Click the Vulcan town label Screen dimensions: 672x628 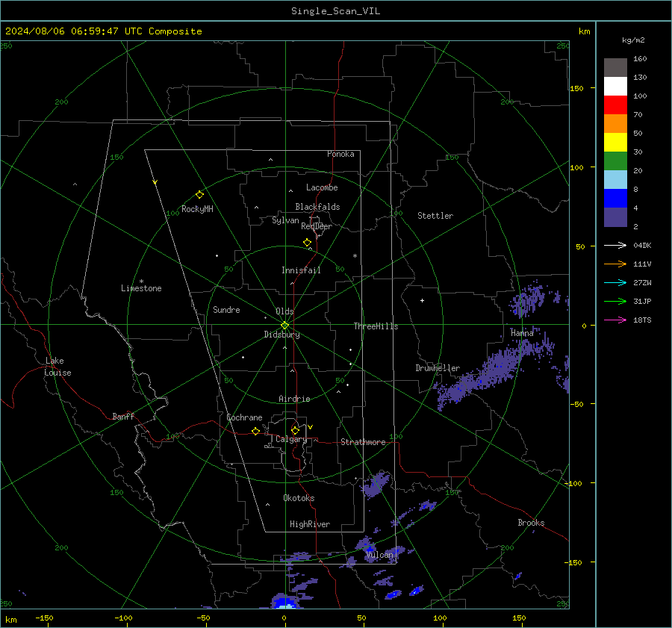coord(379,555)
